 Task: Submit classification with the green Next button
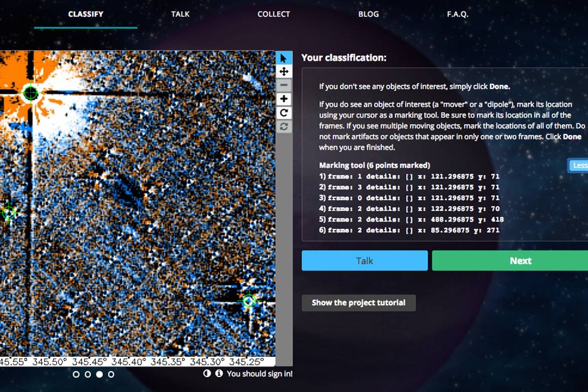[x=520, y=260]
